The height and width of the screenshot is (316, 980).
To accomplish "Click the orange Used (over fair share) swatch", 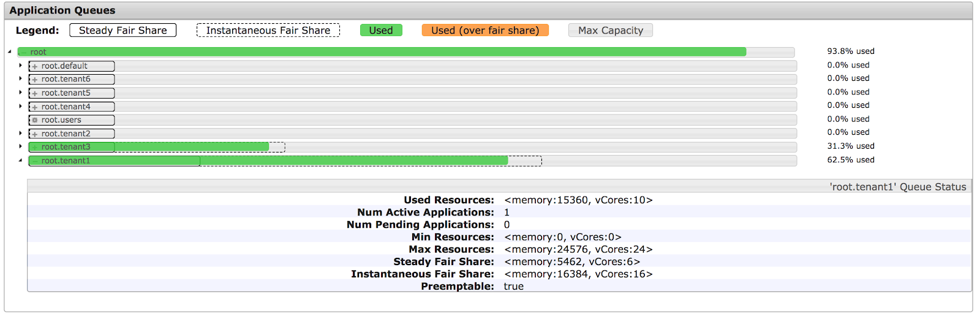I will [485, 30].
